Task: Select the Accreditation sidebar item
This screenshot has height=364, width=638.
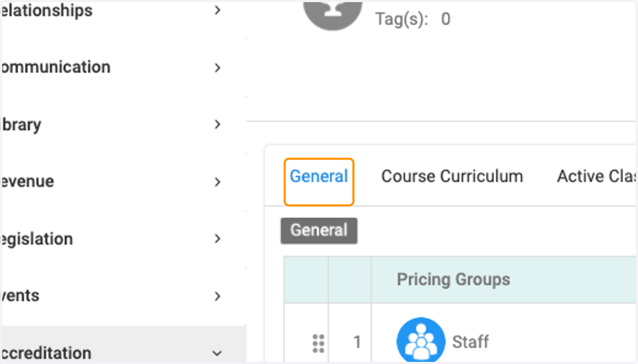Action: point(123,345)
